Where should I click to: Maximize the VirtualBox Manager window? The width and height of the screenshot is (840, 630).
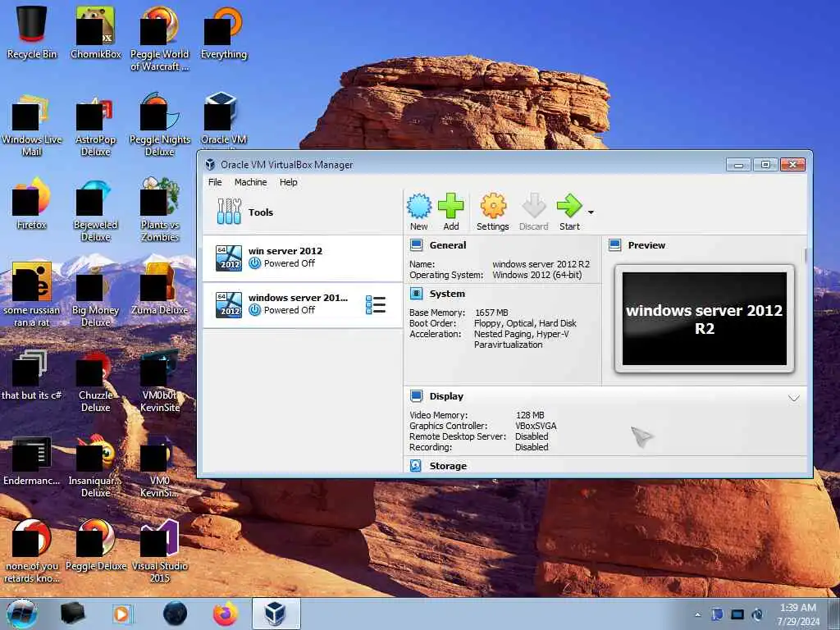point(765,164)
